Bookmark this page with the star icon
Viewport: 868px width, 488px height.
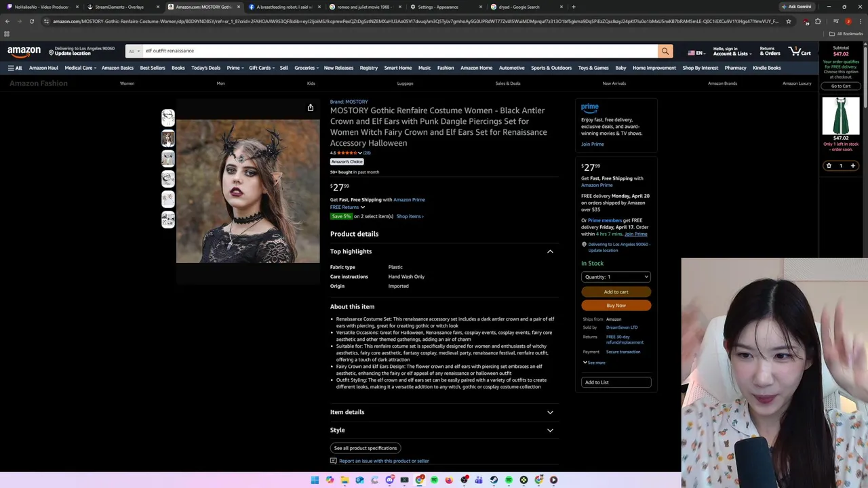click(x=788, y=21)
